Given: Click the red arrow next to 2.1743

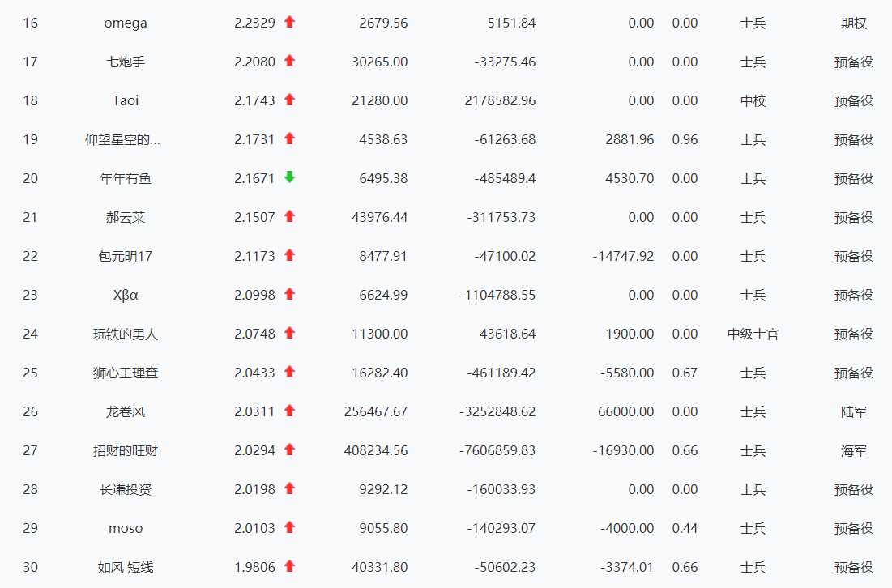Looking at the screenshot, I should click(289, 100).
